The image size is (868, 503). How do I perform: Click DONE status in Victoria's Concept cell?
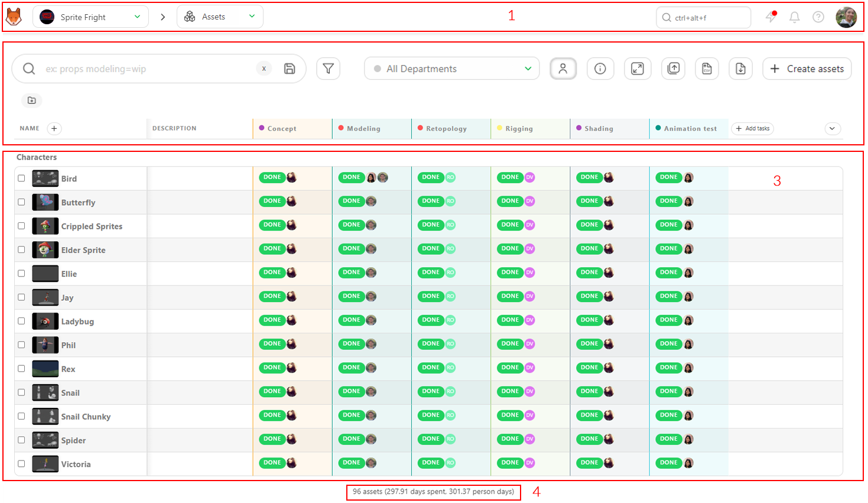[x=272, y=463]
